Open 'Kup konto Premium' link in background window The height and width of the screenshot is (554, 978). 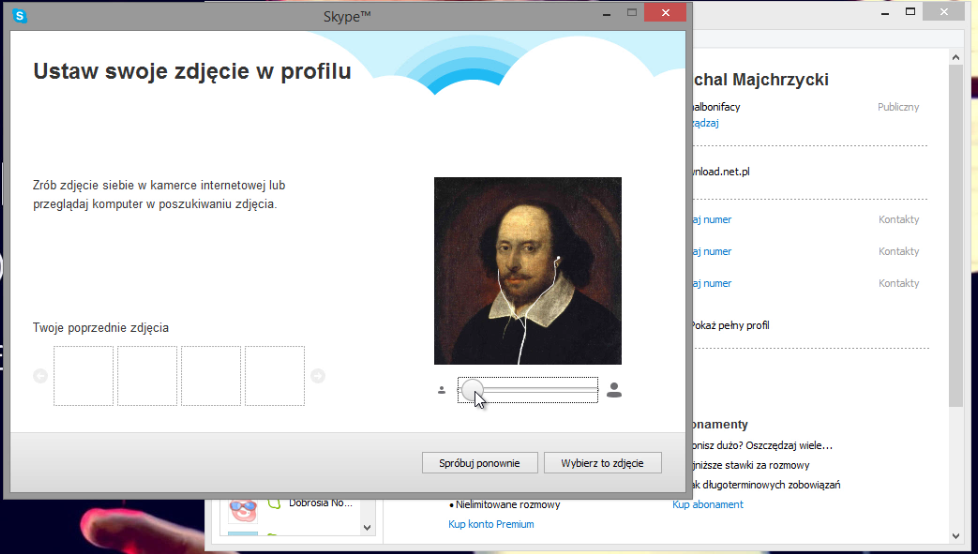point(491,524)
